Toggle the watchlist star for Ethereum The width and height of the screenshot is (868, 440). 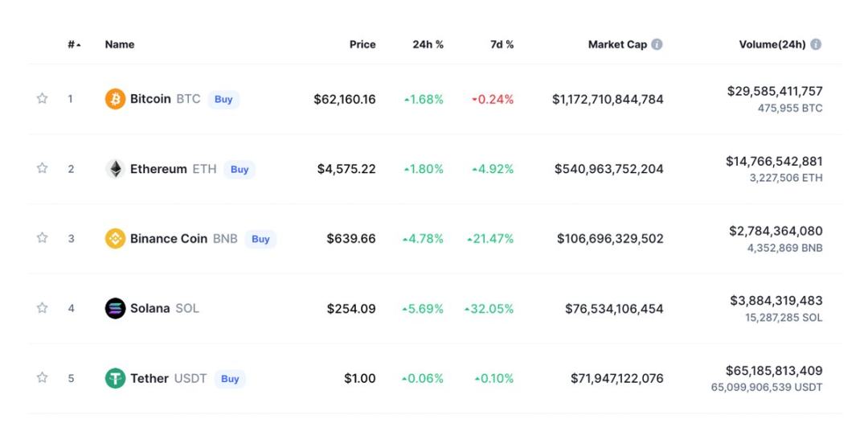42,168
